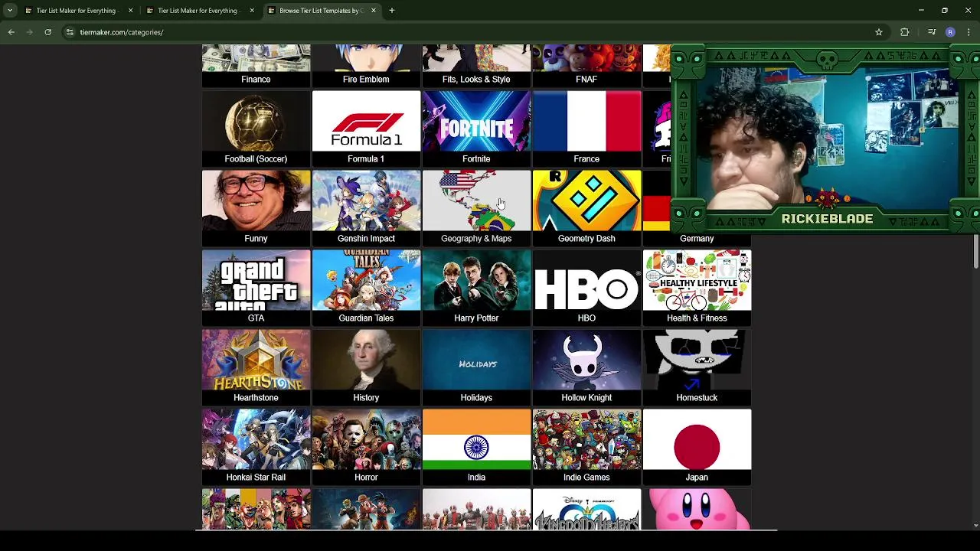Open the Hearthstone category thumbnail
This screenshot has width=980, height=551.
(x=256, y=360)
